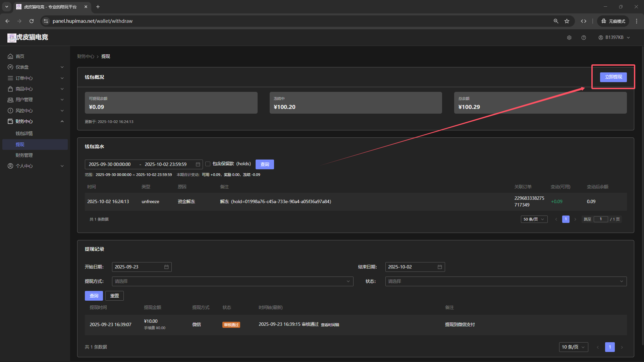The width and height of the screenshot is (644, 362).
Task: Open the 提现方式 dropdown
Action: (232, 281)
